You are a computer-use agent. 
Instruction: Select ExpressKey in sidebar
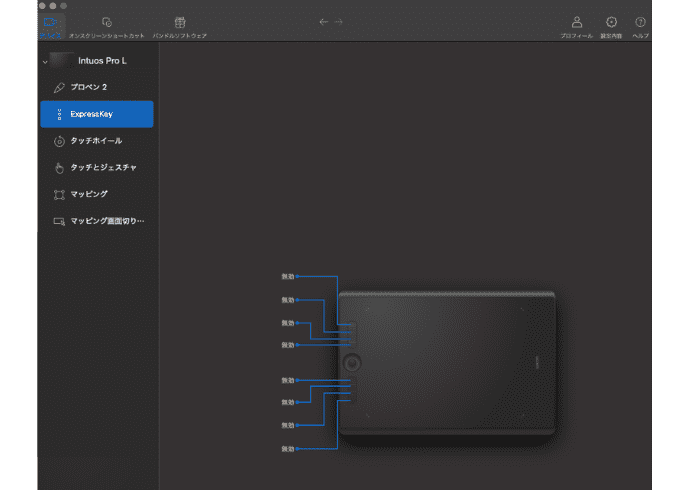(x=96, y=114)
